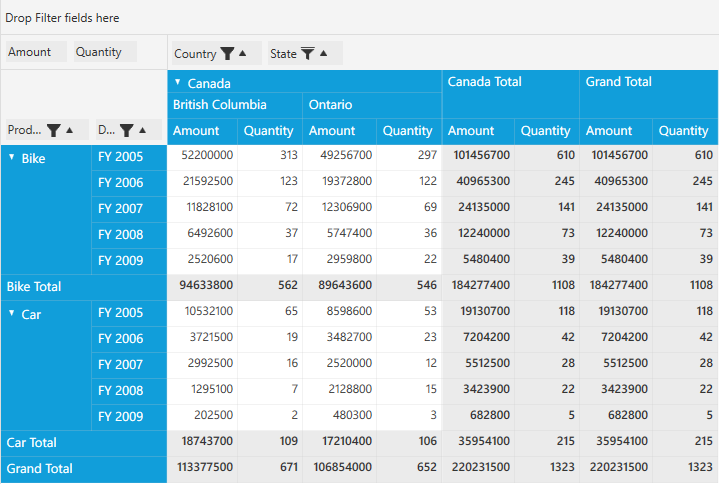Toggle sort arrow on State field
This screenshot has width=719, height=484.
[324, 54]
